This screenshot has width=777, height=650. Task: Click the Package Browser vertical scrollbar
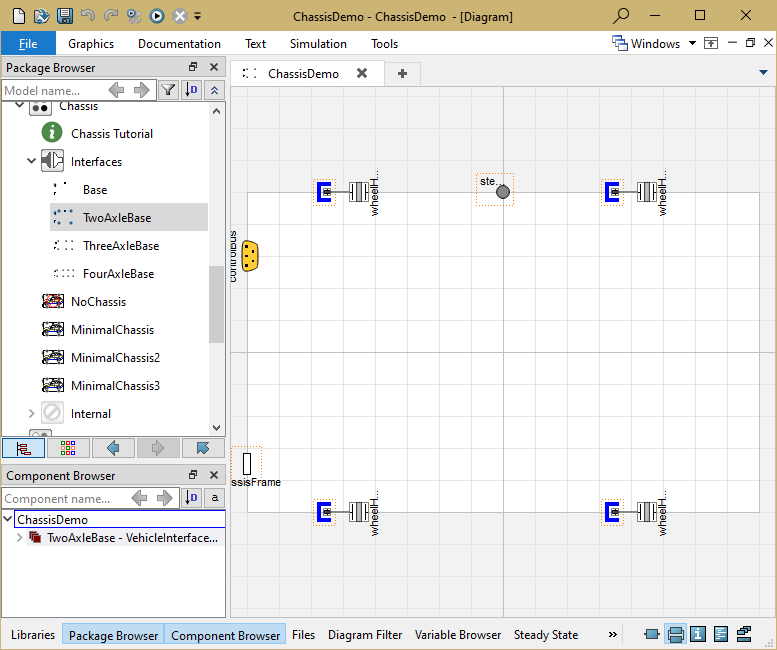(216, 304)
